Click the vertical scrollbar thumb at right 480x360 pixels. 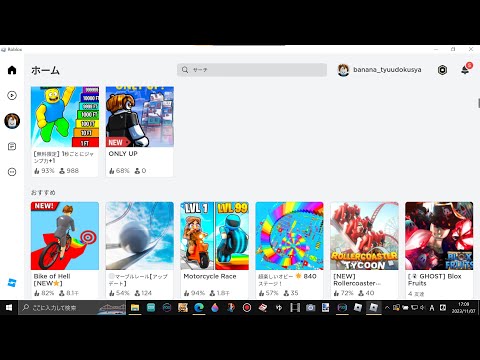479,103
